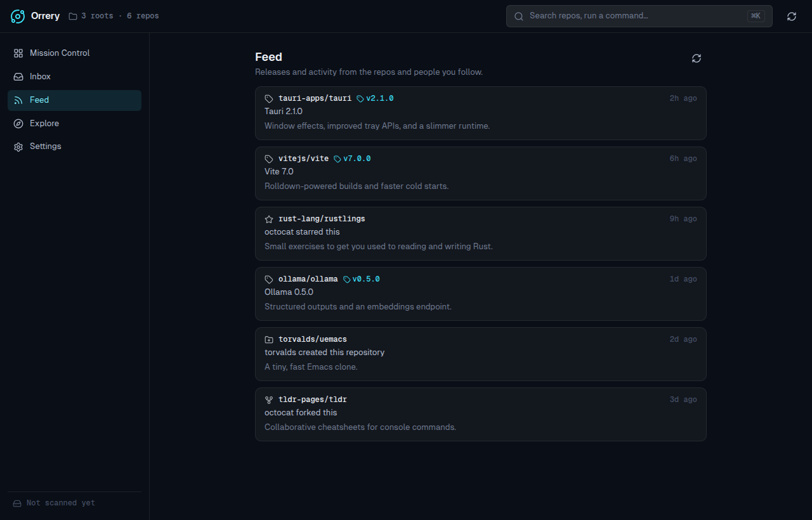Image resolution: width=812 pixels, height=520 pixels.
Task: Click the Small exercises Rust description
Action: click(379, 247)
